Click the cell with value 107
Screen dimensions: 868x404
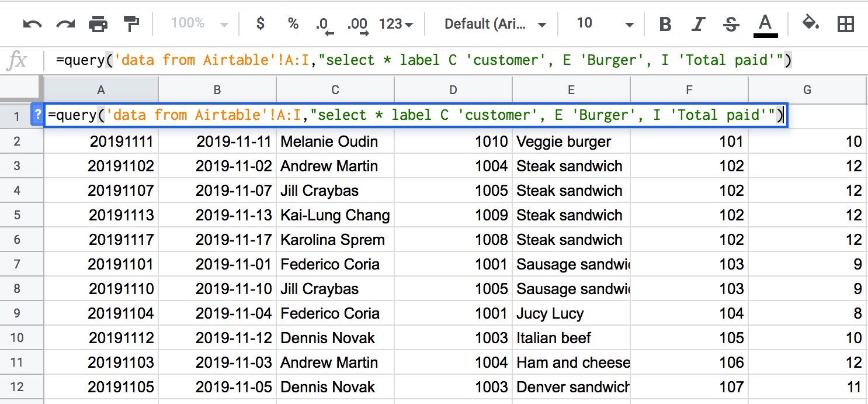point(689,387)
